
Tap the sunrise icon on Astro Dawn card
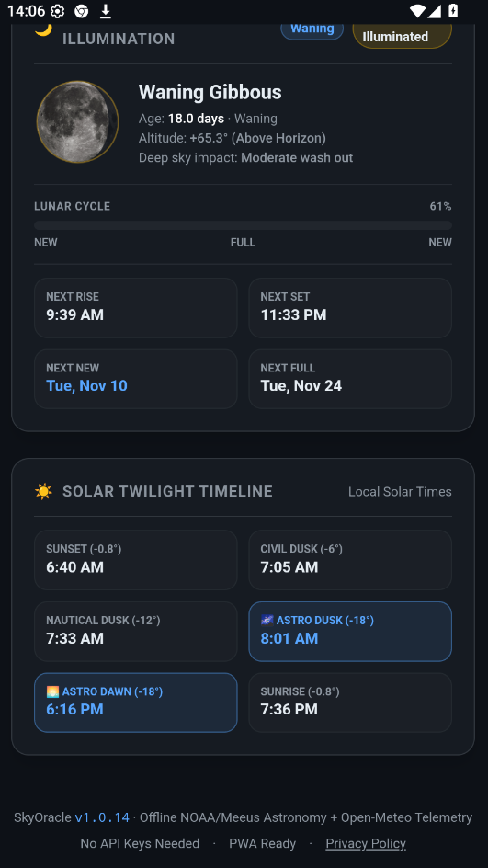52,691
